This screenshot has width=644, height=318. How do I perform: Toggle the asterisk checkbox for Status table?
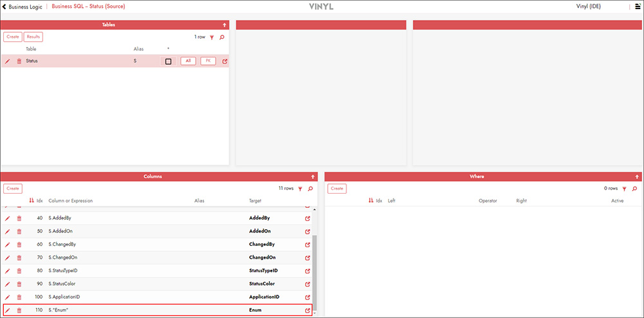(x=168, y=61)
